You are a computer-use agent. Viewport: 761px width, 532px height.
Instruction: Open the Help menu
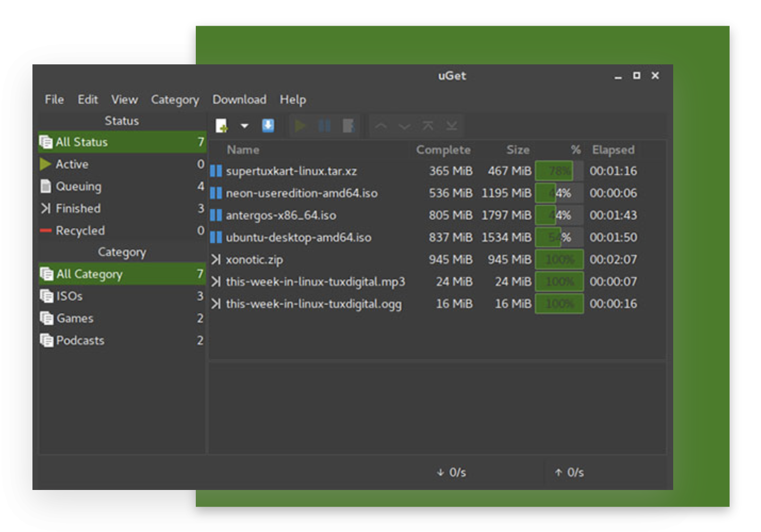click(x=293, y=100)
